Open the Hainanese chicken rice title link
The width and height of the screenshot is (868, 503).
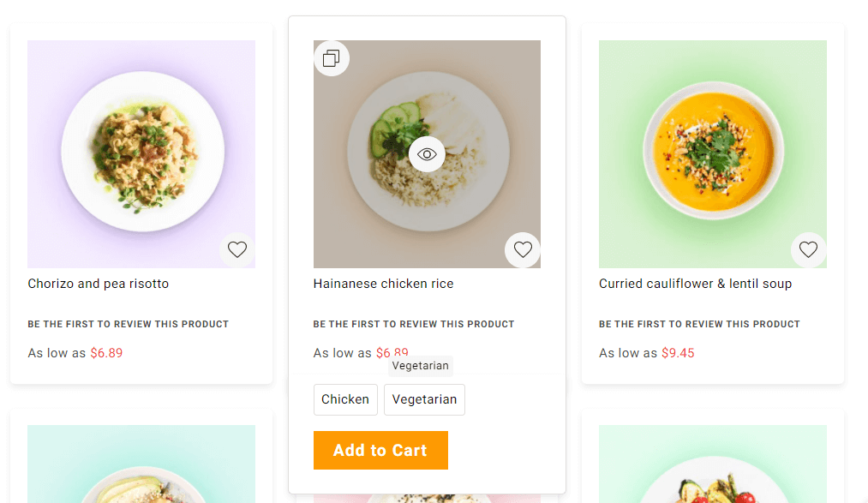coord(383,284)
